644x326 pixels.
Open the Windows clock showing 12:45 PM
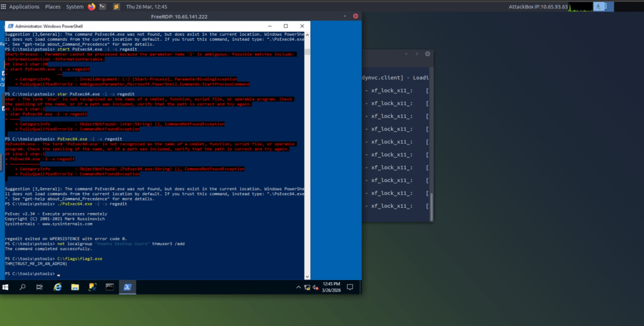[331, 287]
